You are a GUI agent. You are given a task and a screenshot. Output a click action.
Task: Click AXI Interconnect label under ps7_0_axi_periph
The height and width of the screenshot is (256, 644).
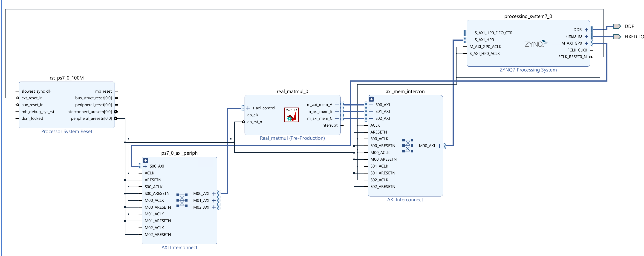(x=179, y=247)
